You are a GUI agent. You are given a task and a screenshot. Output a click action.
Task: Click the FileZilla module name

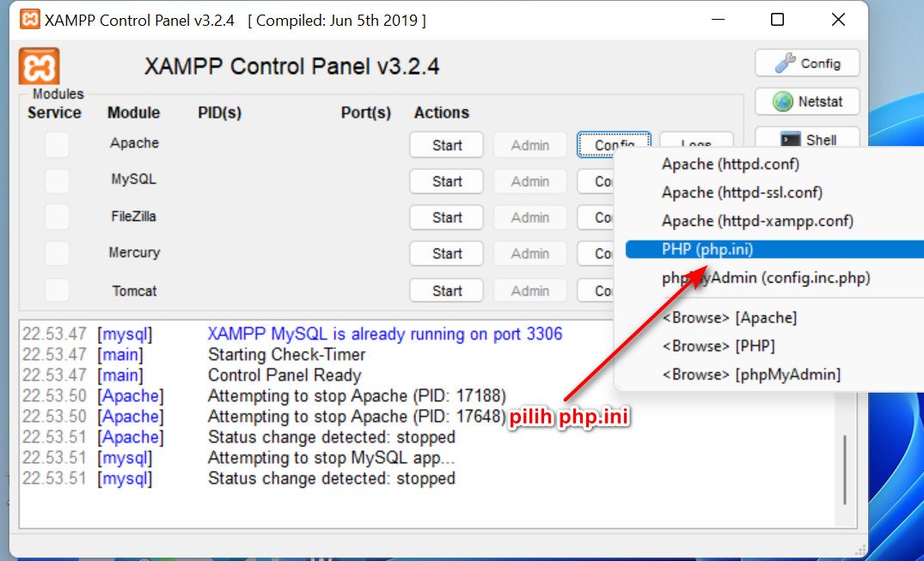coord(134,216)
